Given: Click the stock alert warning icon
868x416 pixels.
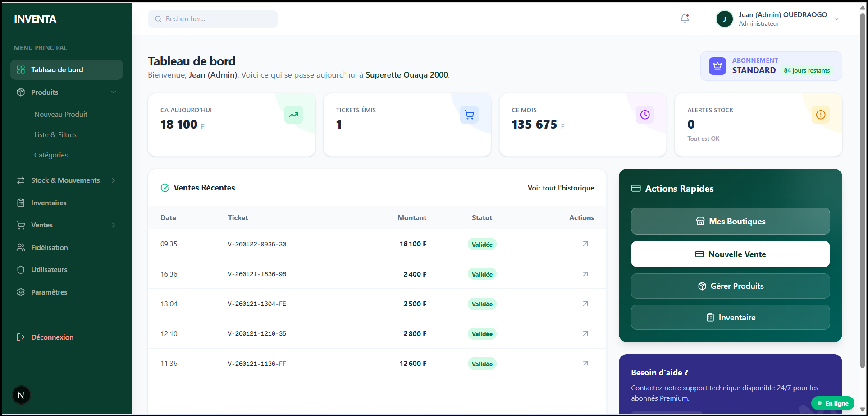Looking at the screenshot, I should 820,115.
